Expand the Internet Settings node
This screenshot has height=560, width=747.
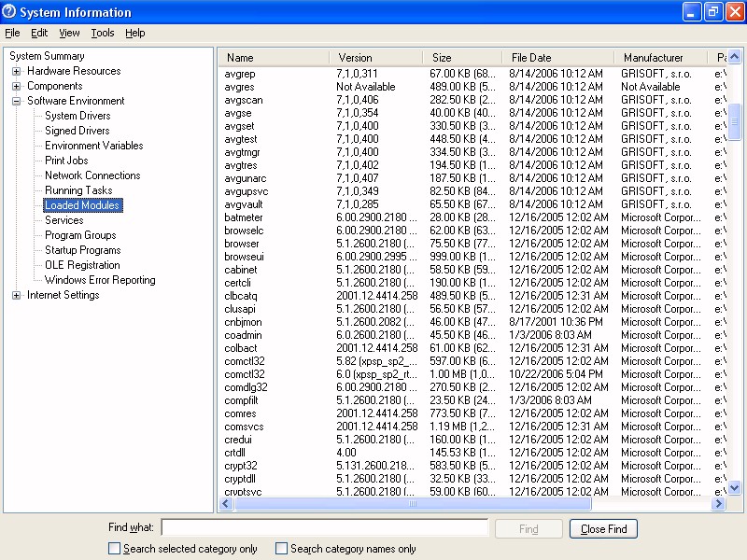(x=17, y=296)
